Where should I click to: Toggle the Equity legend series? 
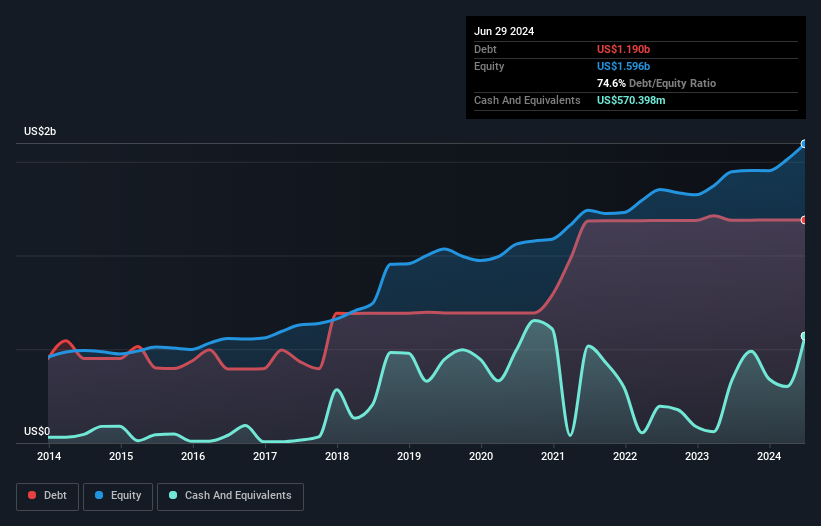point(119,495)
